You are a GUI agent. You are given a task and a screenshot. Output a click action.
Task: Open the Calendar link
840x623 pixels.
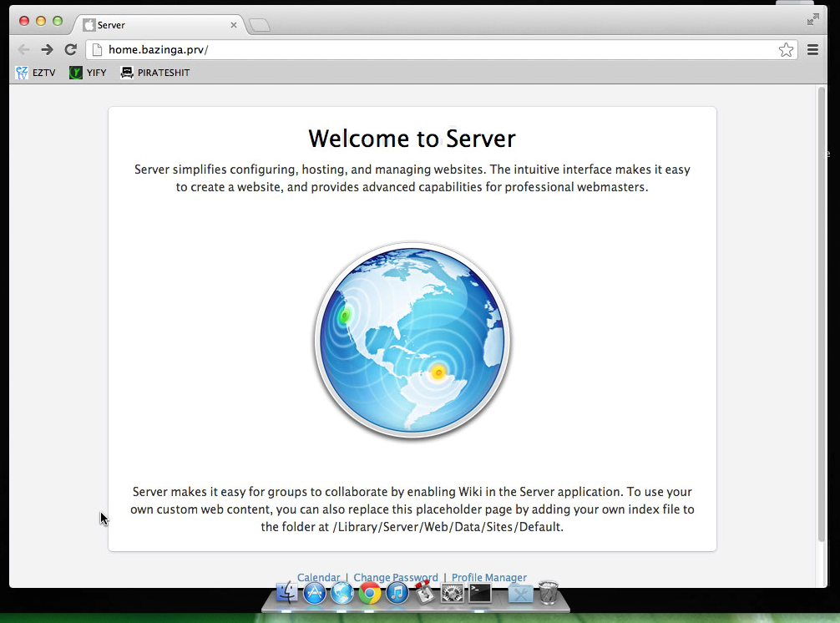[x=319, y=577]
